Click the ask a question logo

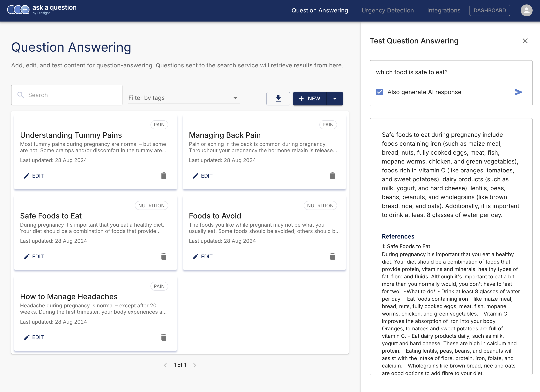pos(42,10)
